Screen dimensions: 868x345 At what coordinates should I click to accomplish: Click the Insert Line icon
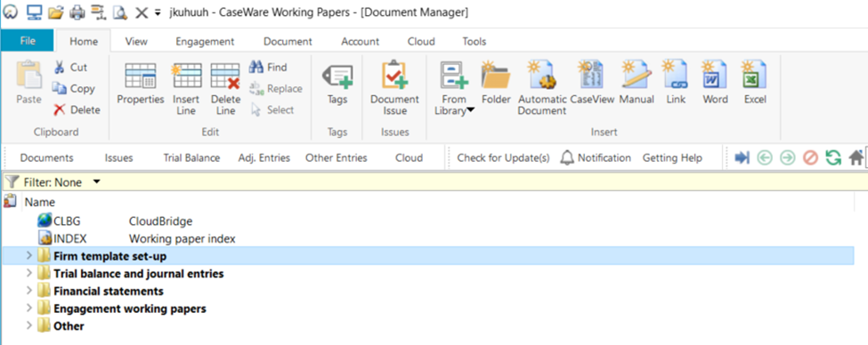pos(187,76)
